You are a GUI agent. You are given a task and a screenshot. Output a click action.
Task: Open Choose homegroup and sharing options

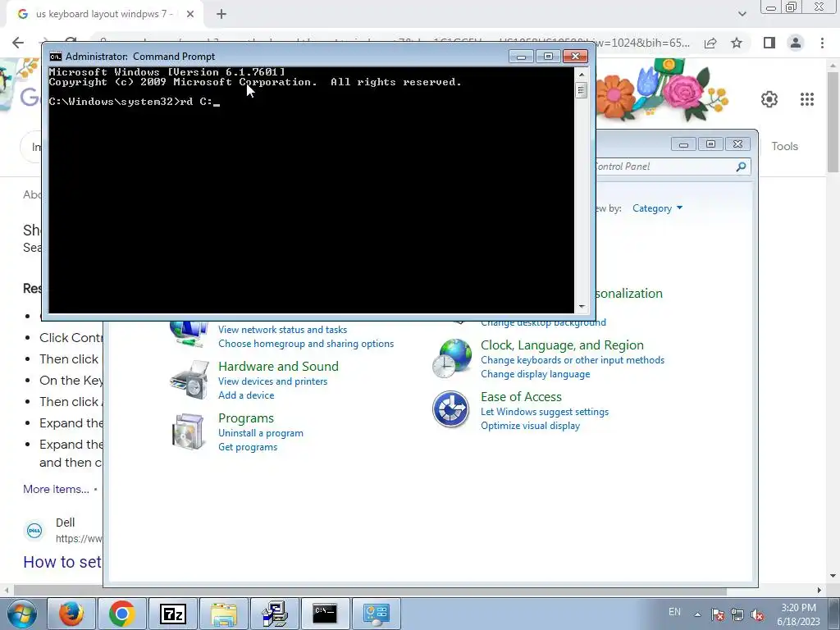point(306,344)
